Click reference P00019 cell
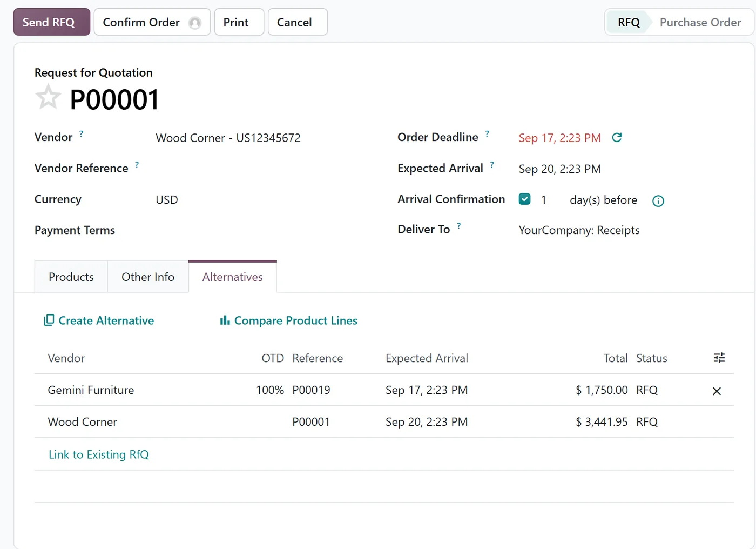The image size is (756, 549). [311, 390]
